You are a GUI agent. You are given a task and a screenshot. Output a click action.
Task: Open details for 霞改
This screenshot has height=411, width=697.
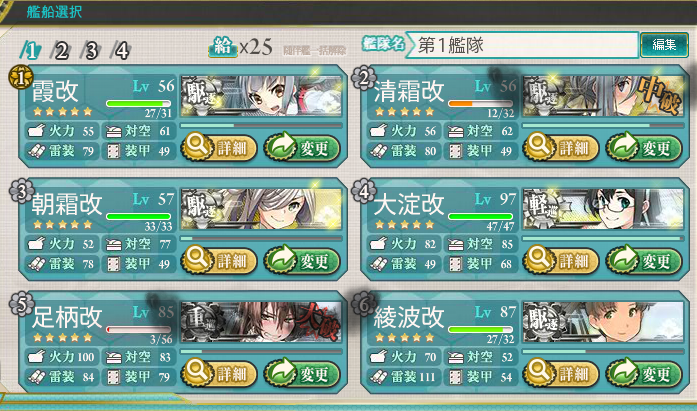219,147
